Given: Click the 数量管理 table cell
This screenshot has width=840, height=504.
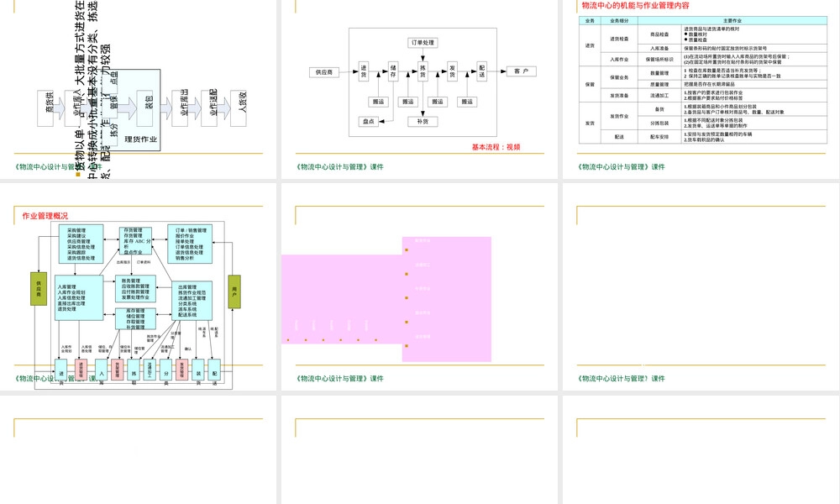Looking at the screenshot, I should pos(659,73).
